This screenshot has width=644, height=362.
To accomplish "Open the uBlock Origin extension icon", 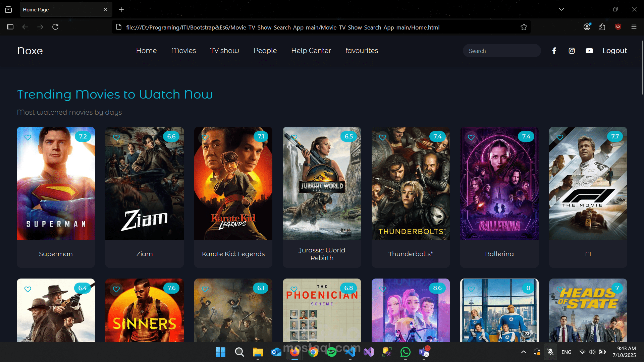I will (x=618, y=27).
